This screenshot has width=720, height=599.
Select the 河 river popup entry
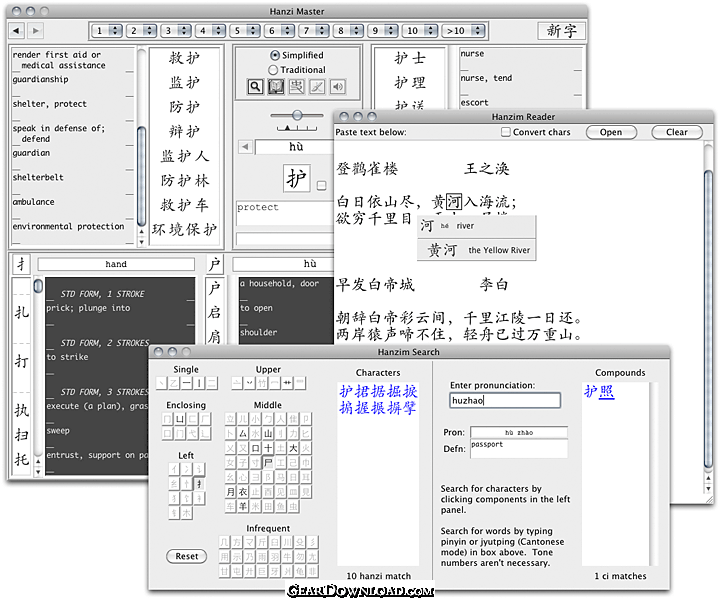coord(477,226)
